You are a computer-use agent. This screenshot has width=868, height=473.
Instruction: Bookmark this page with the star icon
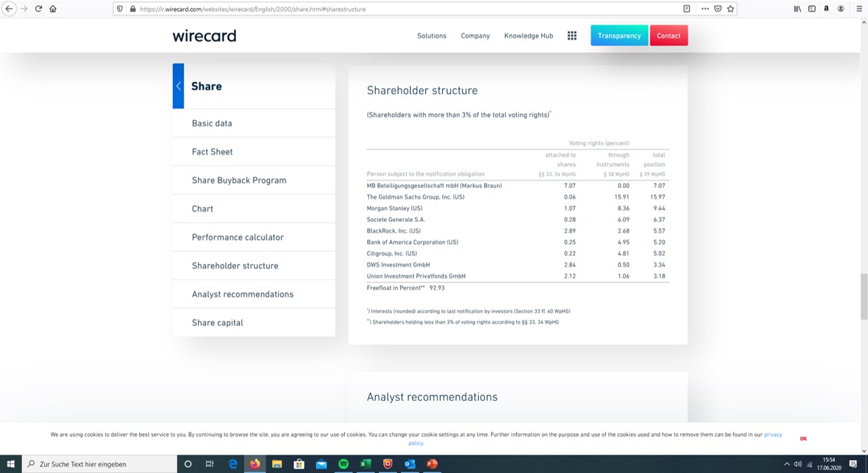(730, 9)
